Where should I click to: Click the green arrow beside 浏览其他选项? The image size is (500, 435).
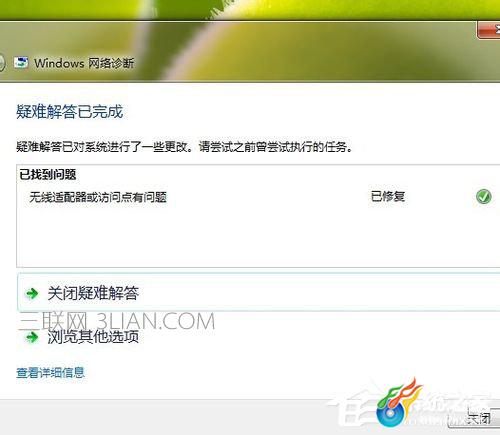point(32,337)
